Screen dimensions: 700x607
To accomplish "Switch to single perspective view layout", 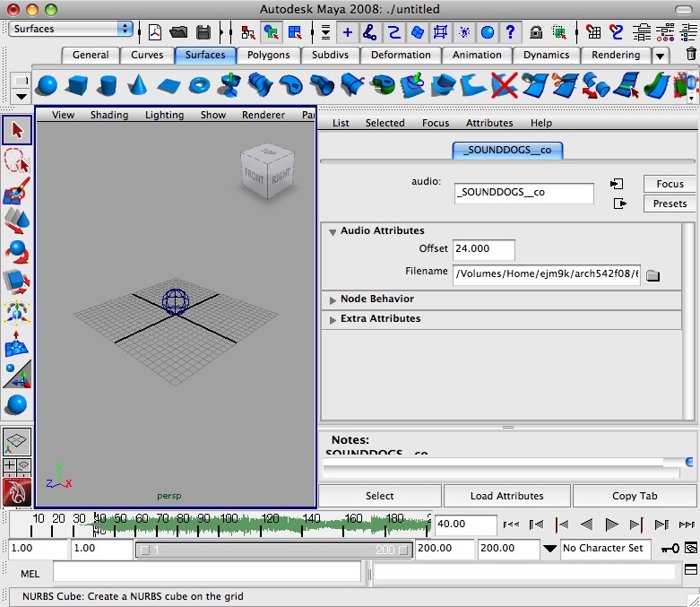I will pos(17,441).
